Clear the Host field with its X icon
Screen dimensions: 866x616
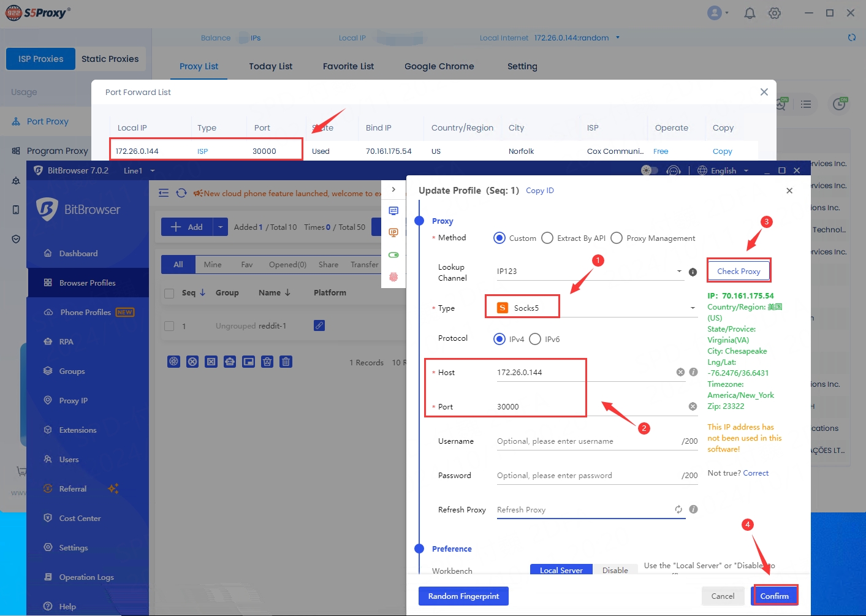680,372
